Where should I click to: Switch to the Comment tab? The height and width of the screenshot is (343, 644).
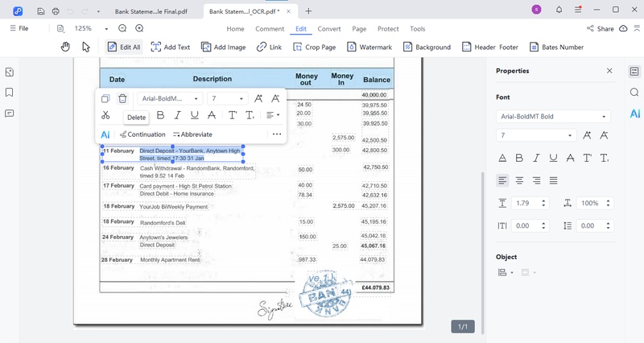coord(270,29)
